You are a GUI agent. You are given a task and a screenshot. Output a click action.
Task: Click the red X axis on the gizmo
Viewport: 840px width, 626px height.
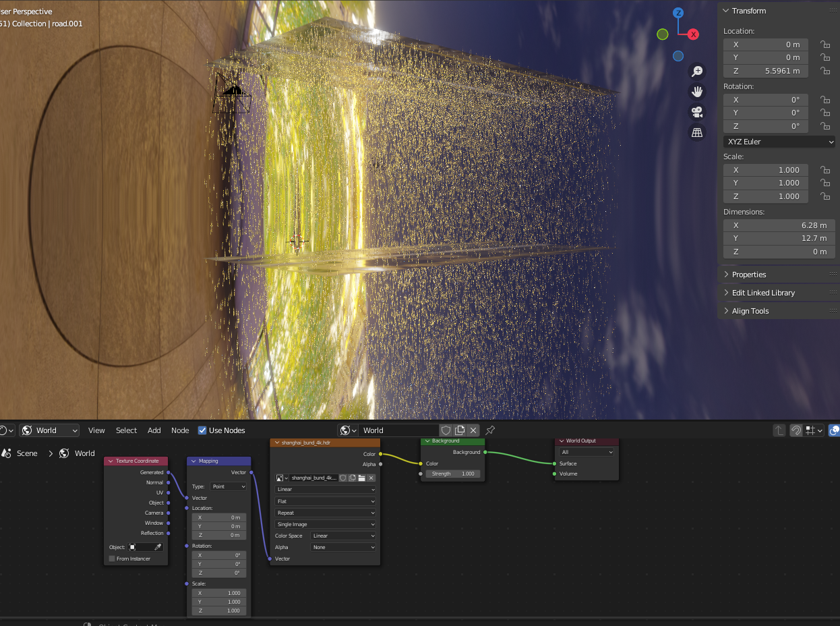693,34
